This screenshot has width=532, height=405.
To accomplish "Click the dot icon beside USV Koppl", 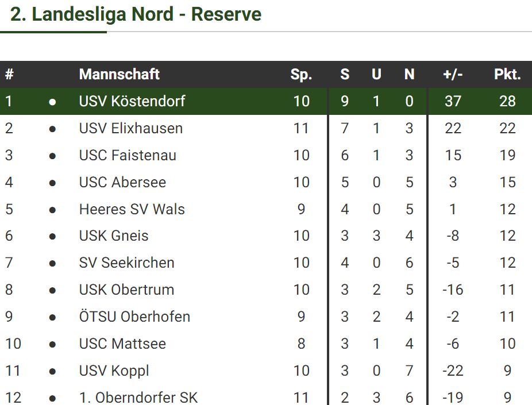I will 52,371.
